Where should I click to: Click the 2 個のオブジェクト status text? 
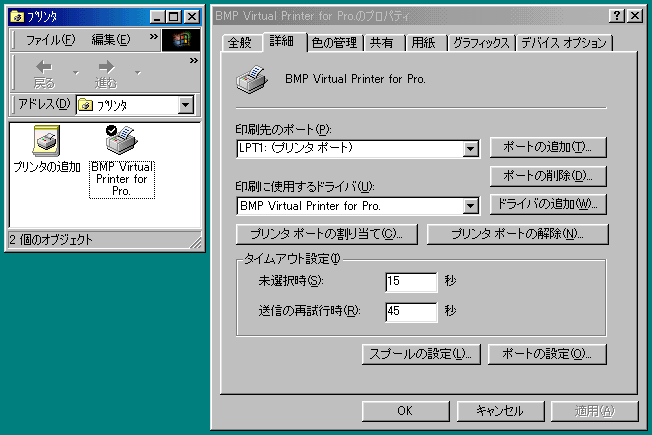click(x=51, y=240)
